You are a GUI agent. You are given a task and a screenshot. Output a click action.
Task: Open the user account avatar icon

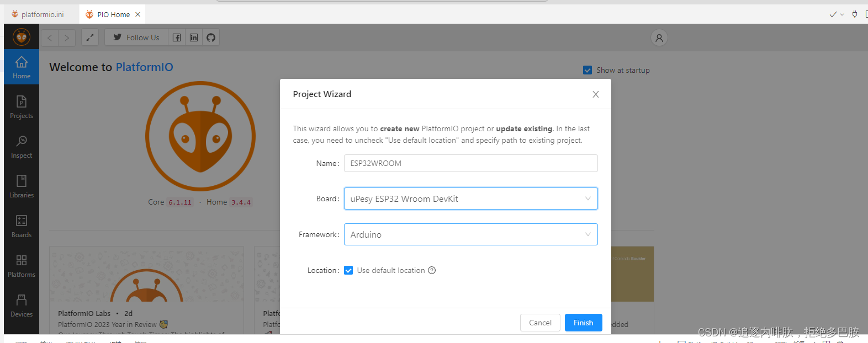659,37
